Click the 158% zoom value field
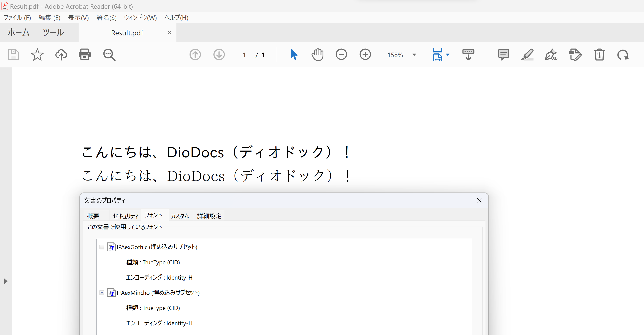This screenshot has height=335, width=644. 395,55
